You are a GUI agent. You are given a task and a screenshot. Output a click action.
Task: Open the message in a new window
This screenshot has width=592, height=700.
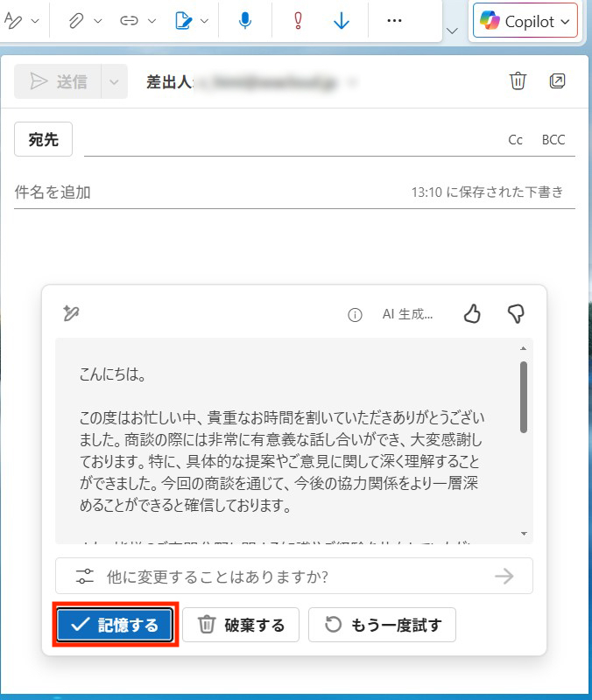[x=557, y=80]
